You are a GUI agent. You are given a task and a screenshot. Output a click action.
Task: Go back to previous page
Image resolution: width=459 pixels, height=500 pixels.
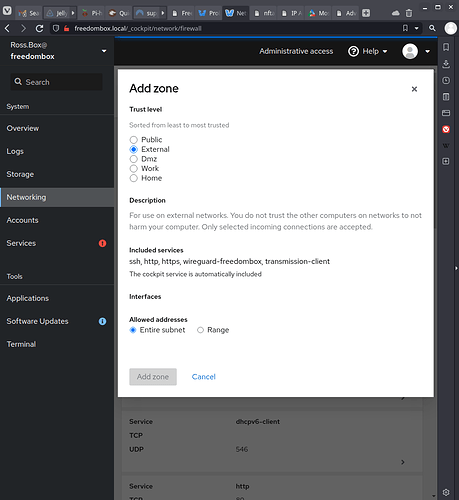(x=8, y=29)
